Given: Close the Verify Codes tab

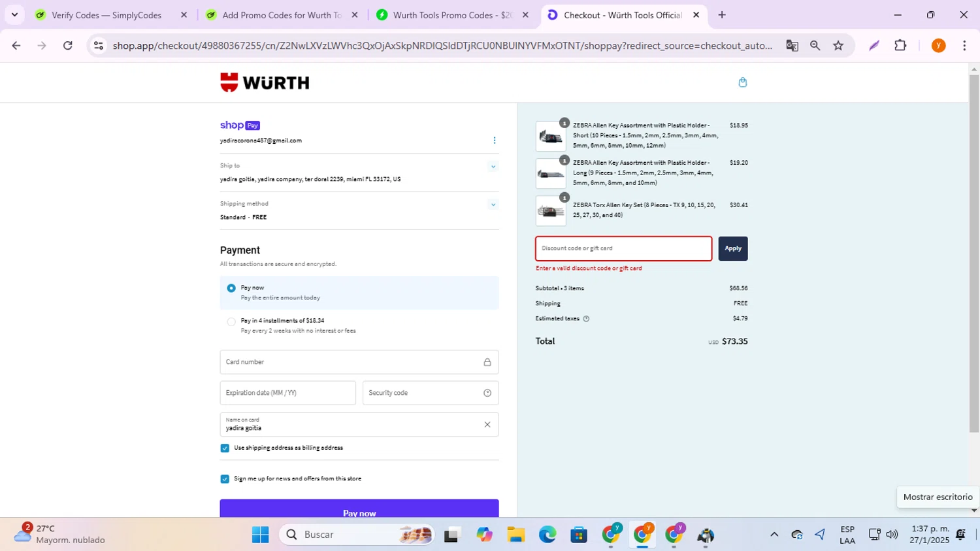Looking at the screenshot, I should click(184, 15).
